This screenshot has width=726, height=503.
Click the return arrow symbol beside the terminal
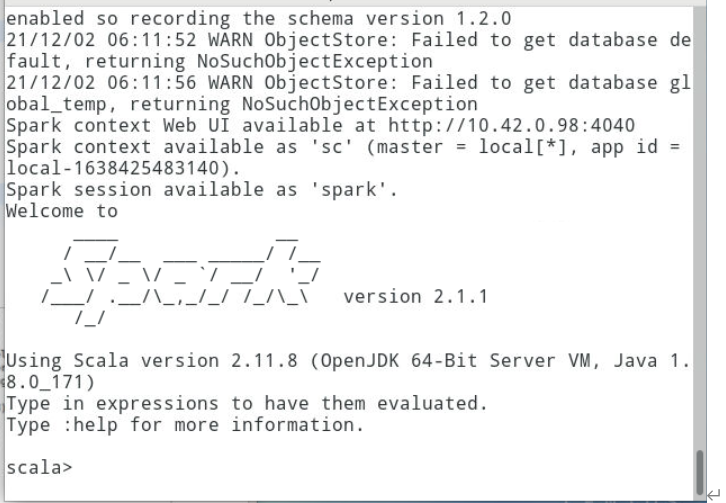(713, 494)
